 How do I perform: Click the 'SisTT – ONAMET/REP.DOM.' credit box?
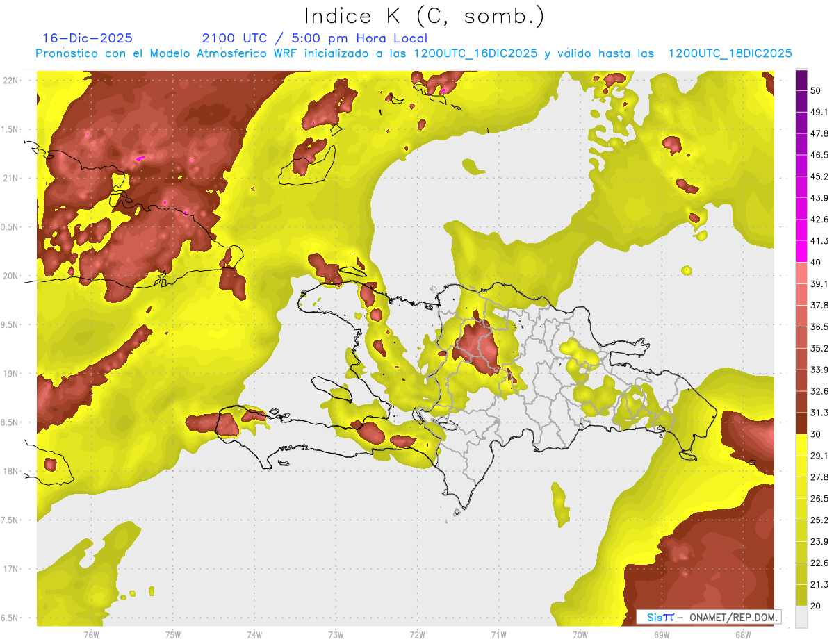tap(708, 617)
